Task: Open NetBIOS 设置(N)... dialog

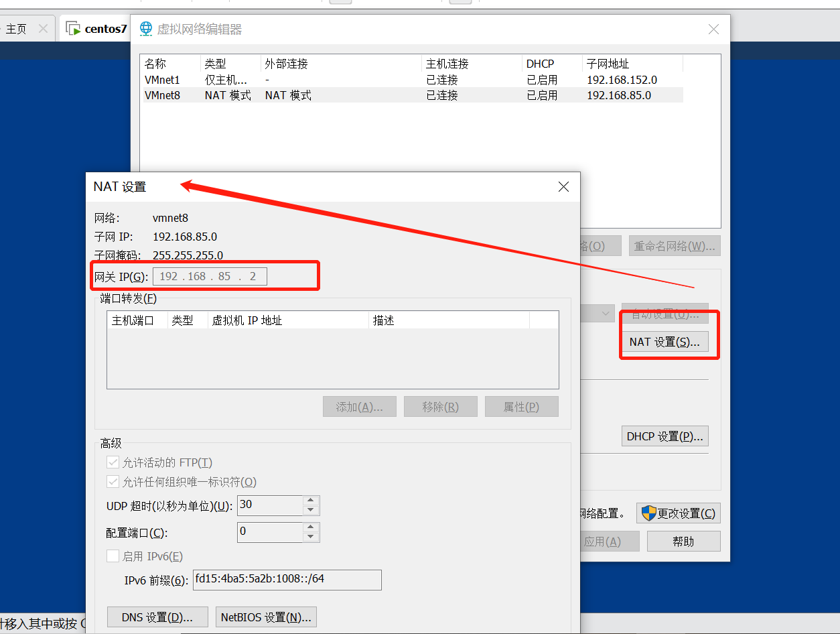Action: click(x=266, y=617)
